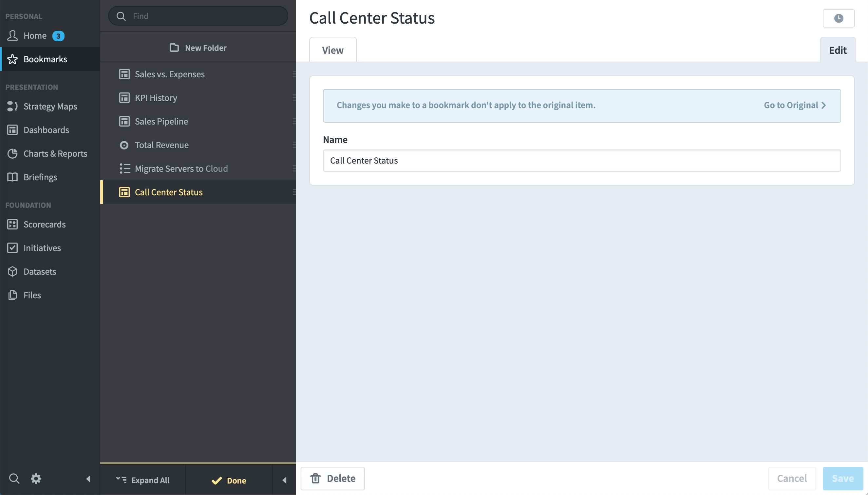Go to Briefings book icon
The image size is (868, 495).
click(12, 177)
